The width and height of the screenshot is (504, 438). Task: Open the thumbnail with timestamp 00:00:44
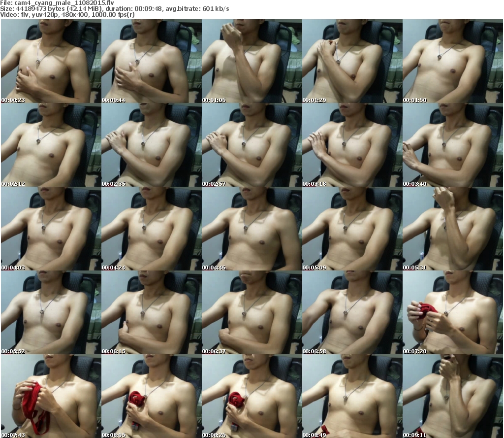pyautogui.click(x=152, y=61)
